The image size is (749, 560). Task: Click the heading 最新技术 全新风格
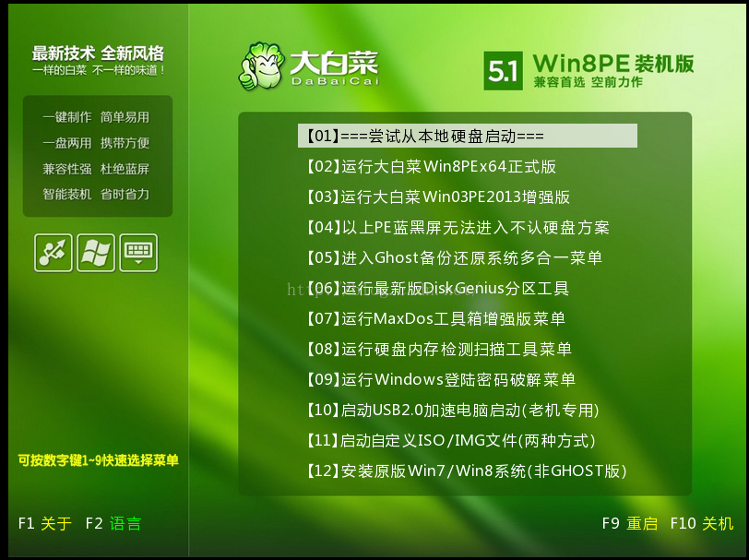(x=98, y=53)
